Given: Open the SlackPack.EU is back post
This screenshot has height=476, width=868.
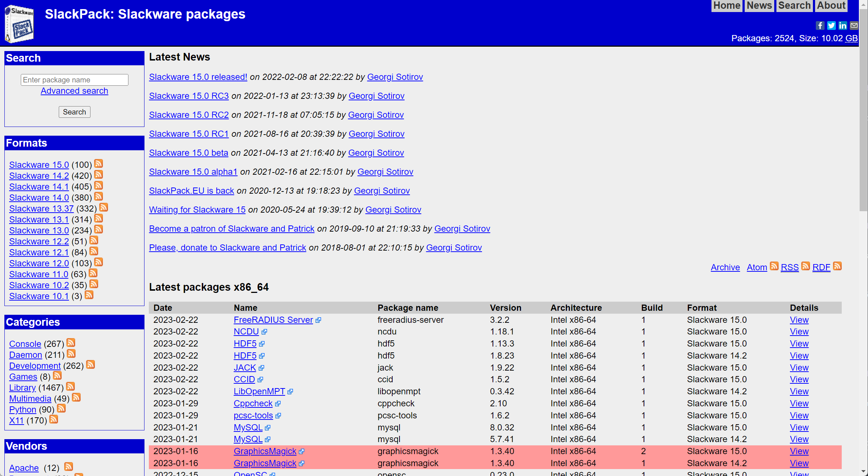Looking at the screenshot, I should (192, 191).
